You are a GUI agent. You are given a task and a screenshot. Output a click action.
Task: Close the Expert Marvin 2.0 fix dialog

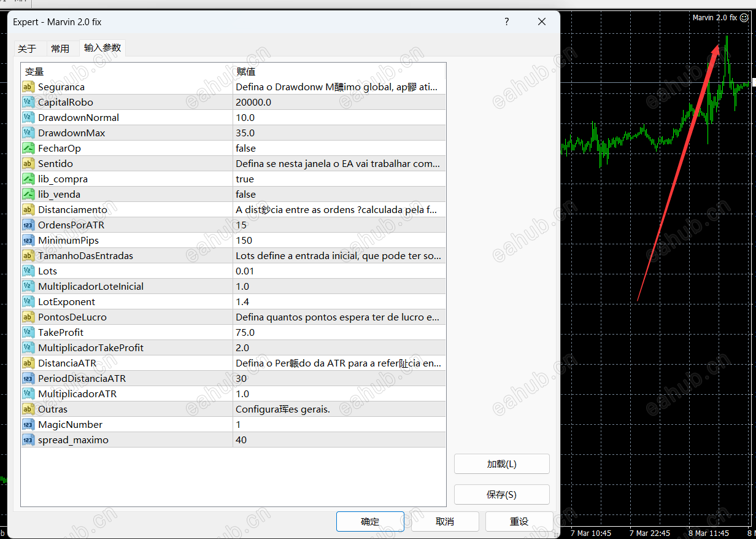tap(542, 21)
